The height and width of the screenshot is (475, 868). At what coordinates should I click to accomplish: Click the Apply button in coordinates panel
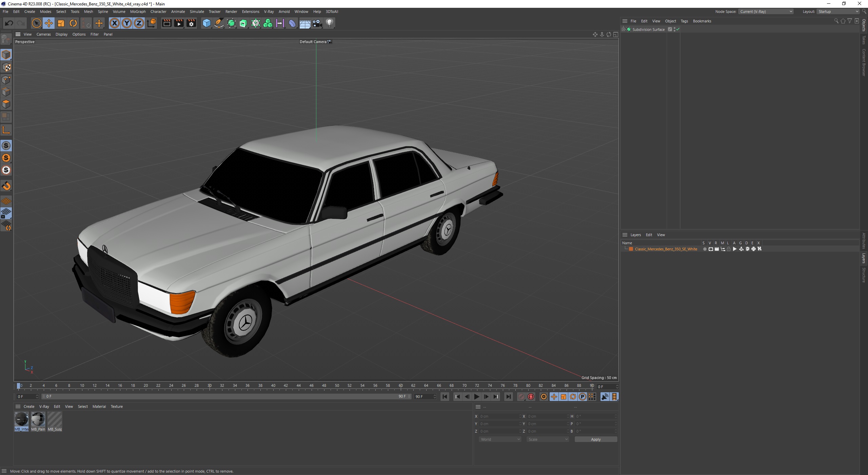point(596,439)
